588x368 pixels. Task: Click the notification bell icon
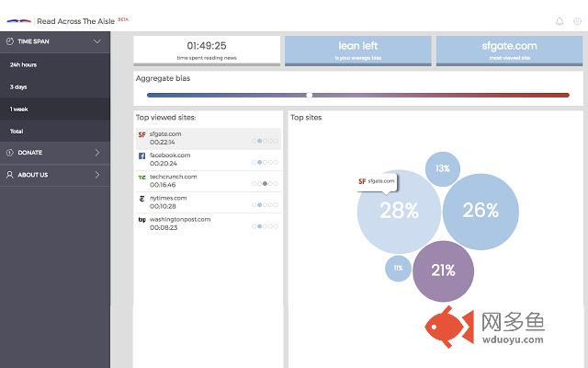tap(560, 21)
